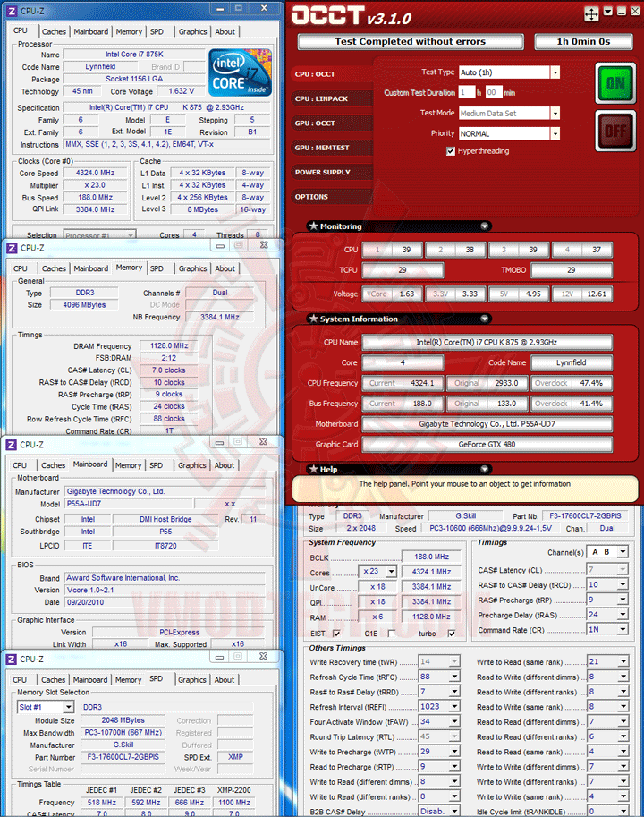Collapse the System Information section arrow

tap(484, 319)
